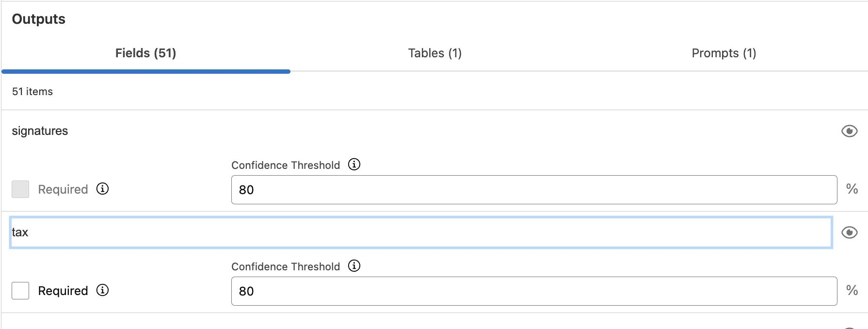Image resolution: width=868 pixels, height=329 pixels.
Task: Show tax Confidence Threshold info tooltip
Action: click(x=354, y=266)
